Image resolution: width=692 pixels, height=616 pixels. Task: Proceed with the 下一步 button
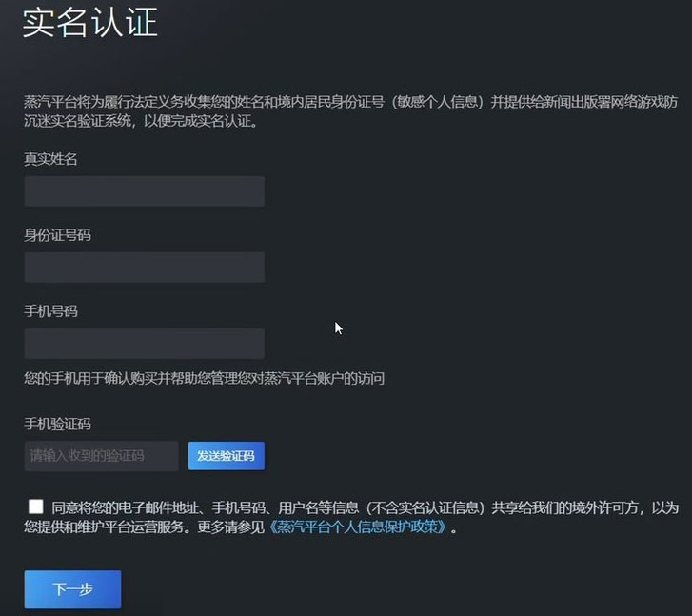[x=73, y=589]
